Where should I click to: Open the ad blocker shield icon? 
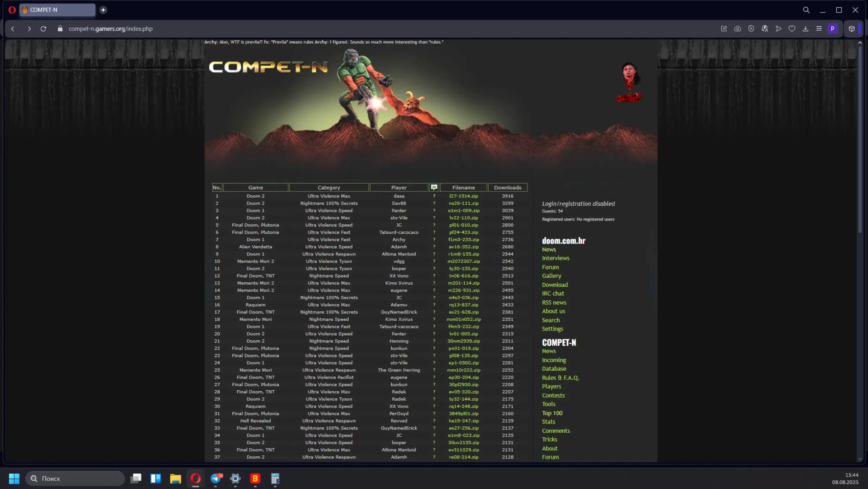(751, 29)
